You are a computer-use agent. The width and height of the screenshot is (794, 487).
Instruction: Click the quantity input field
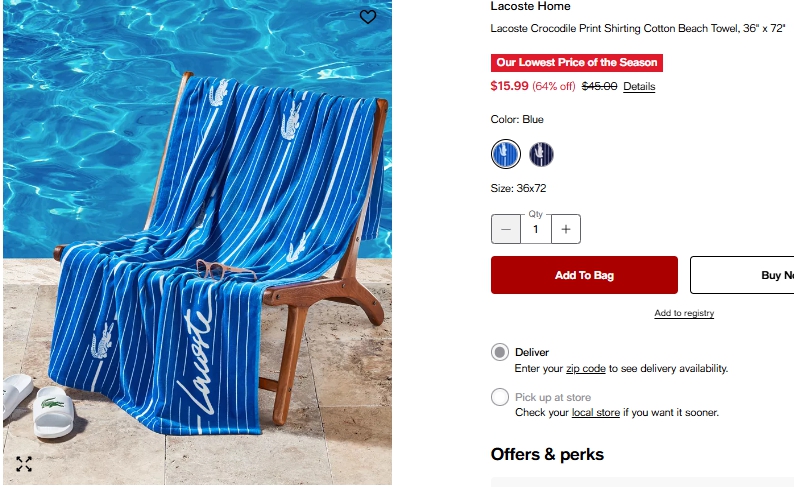click(x=536, y=229)
